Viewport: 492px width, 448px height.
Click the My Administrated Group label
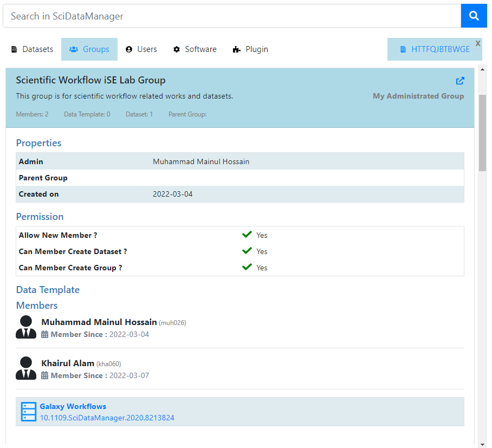pos(418,96)
